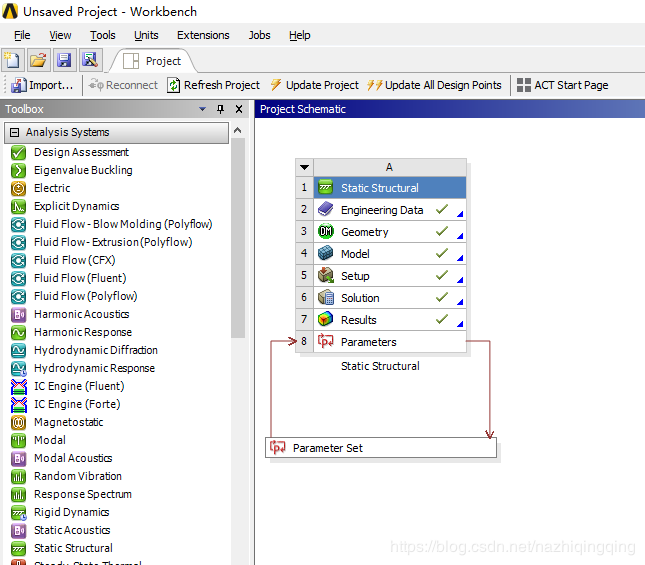The height and width of the screenshot is (565, 645).
Task: Select the Rigid Dynamics icon
Action: coord(19,512)
